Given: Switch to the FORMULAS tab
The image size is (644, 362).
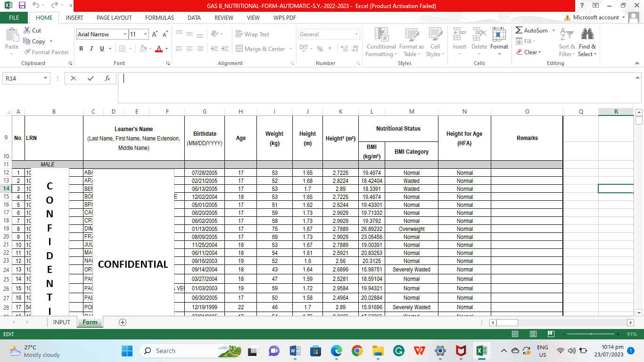Looking at the screenshot, I should click(x=159, y=17).
